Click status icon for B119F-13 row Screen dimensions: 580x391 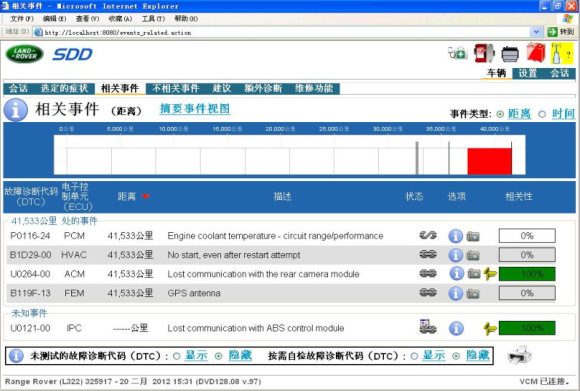(x=428, y=293)
